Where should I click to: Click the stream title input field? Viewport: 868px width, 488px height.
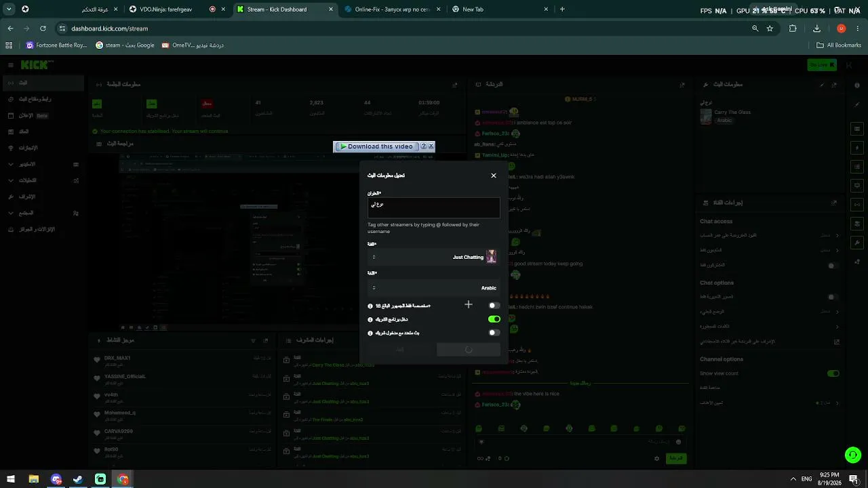[434, 207]
